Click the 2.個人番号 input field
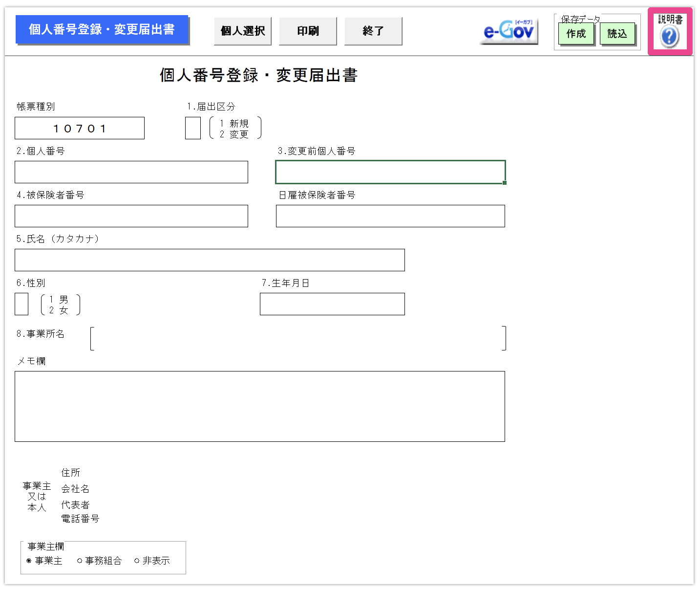The image size is (700, 589). tap(131, 172)
